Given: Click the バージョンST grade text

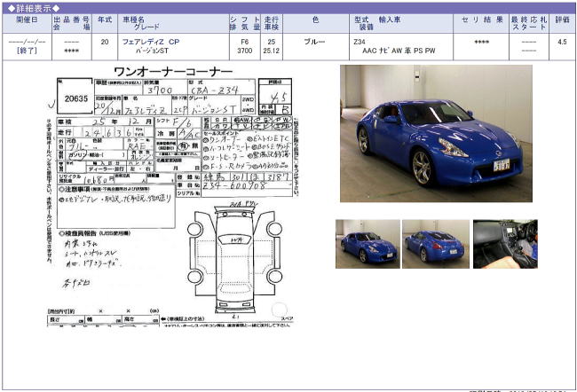Looking at the screenshot, I should point(152,51).
